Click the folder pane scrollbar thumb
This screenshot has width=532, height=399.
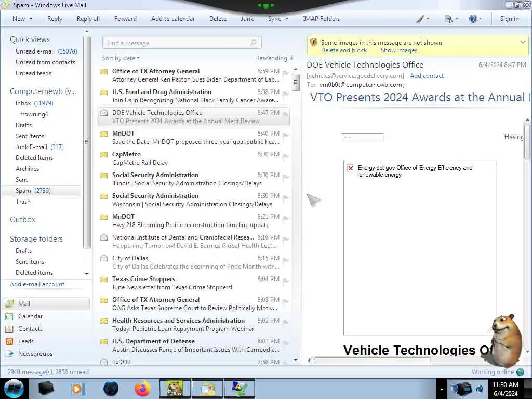(87, 142)
